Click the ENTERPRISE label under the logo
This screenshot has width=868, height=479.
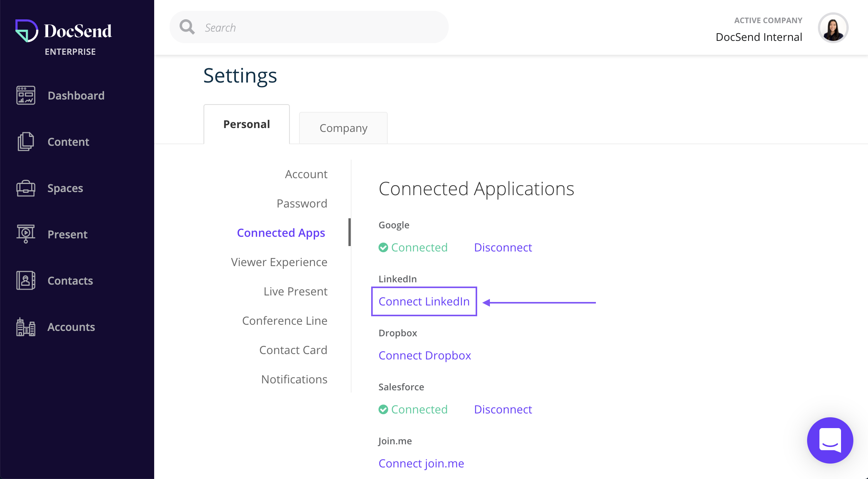(x=70, y=52)
